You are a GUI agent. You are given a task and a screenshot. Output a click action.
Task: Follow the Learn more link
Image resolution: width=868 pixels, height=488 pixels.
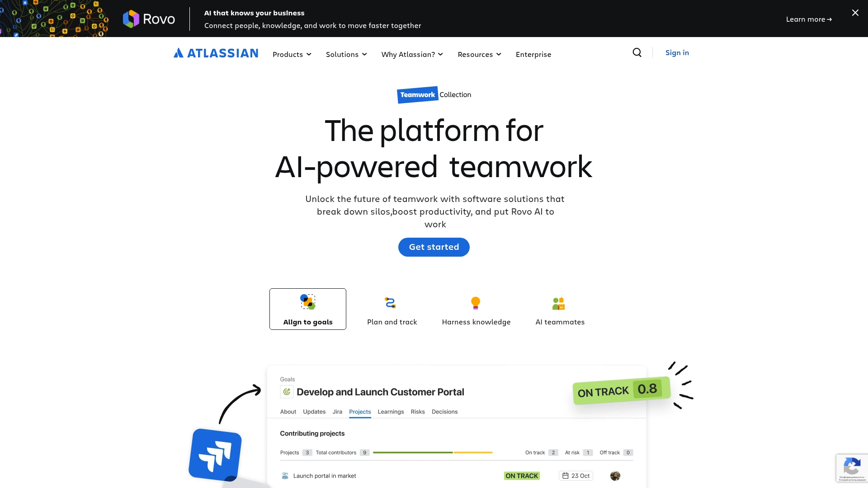coord(809,19)
